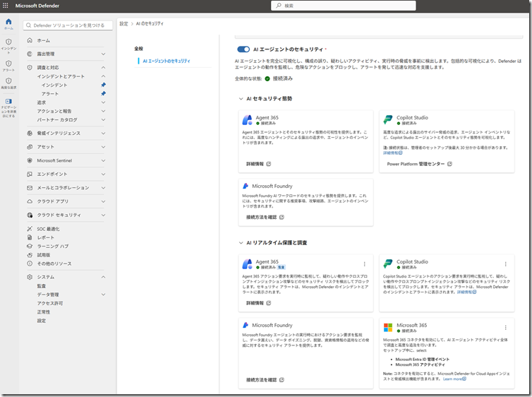Click the レポート document icon

[30, 237]
